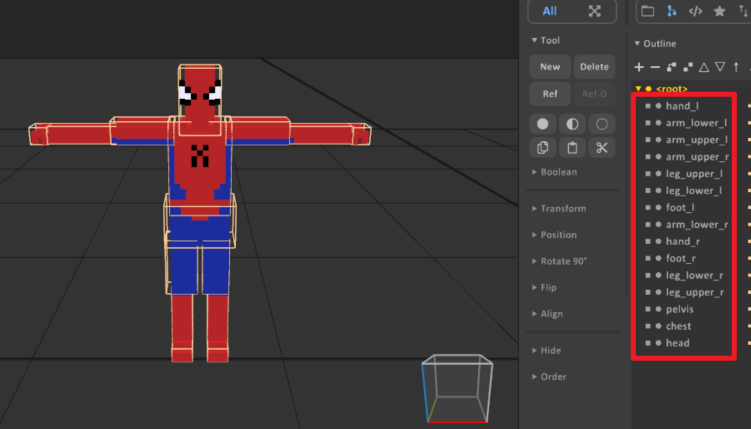
Task: Toggle visibility dot of head
Action: 659,343
